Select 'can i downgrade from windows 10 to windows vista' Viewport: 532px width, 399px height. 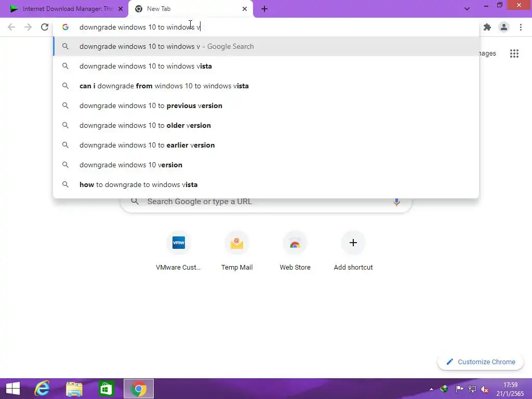click(x=267, y=86)
